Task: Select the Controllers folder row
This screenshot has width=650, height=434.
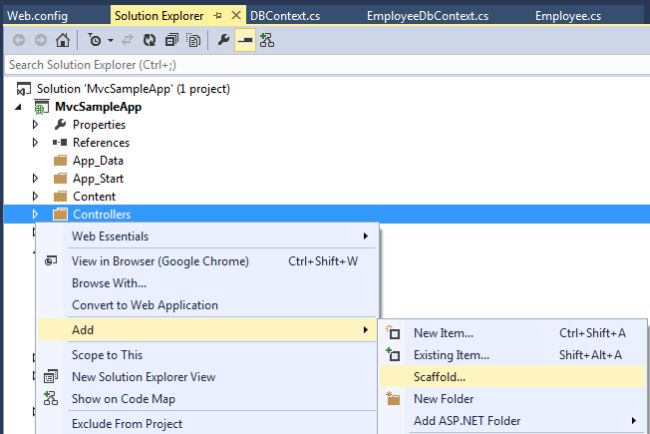Action: tap(327, 214)
